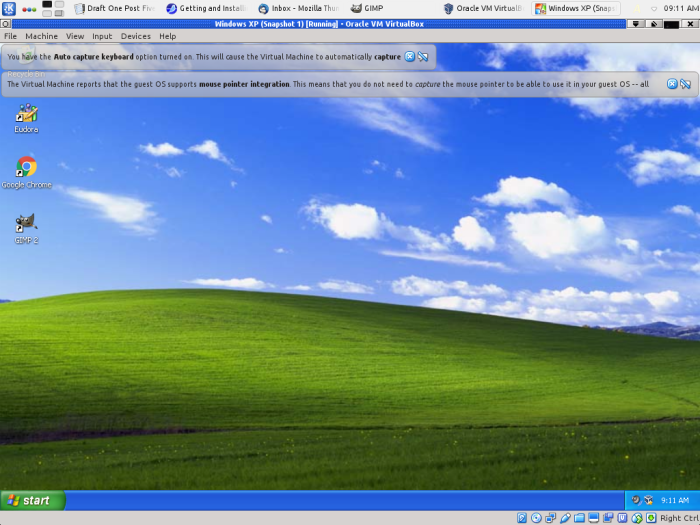The image size is (700, 525).
Task: Click the three colored dots activities icon
Action: (x=29, y=9)
